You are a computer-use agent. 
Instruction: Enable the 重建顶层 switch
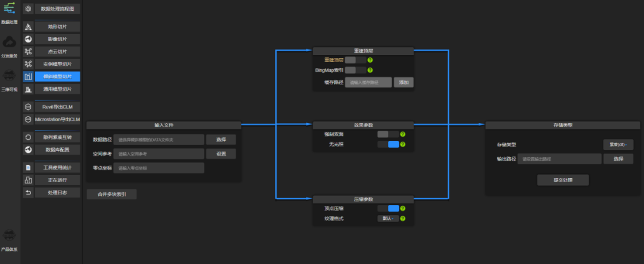tap(355, 60)
